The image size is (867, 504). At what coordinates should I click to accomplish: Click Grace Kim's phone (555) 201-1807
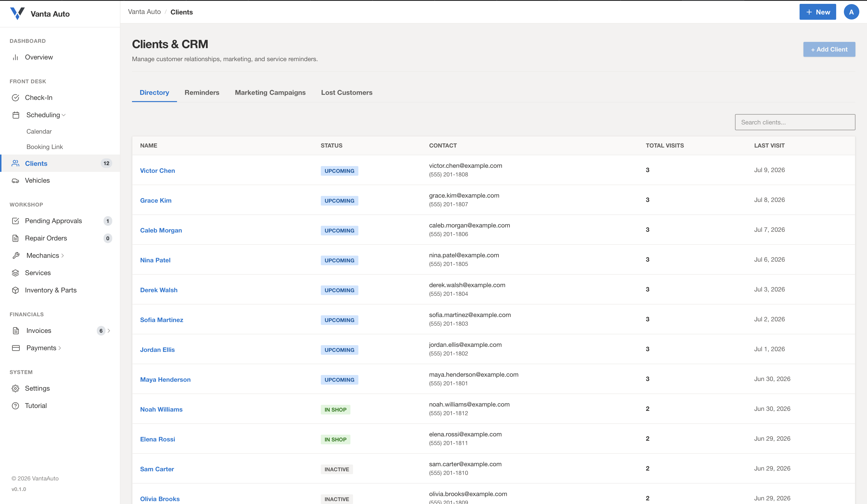point(448,204)
